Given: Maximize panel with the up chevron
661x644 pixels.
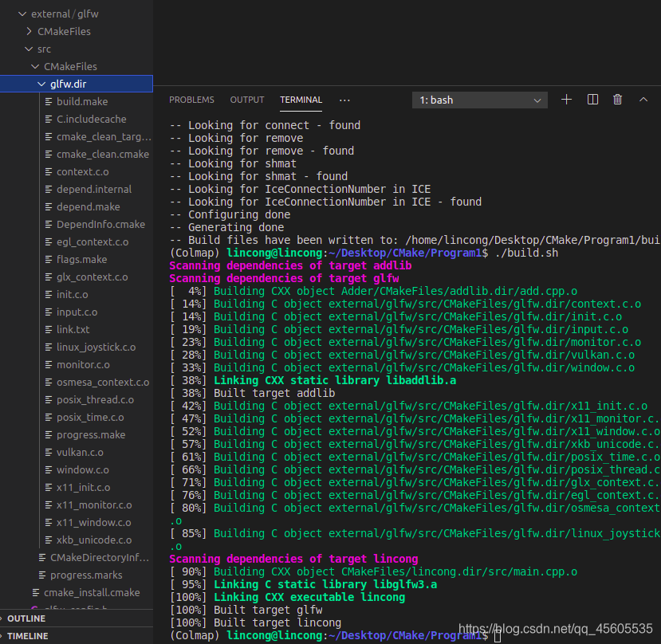Looking at the screenshot, I should (643, 100).
